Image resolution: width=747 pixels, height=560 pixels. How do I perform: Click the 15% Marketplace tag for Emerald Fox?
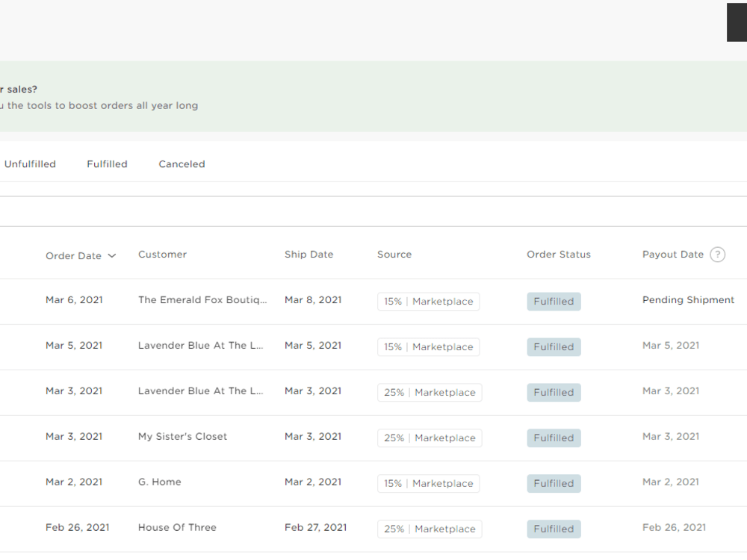click(428, 302)
